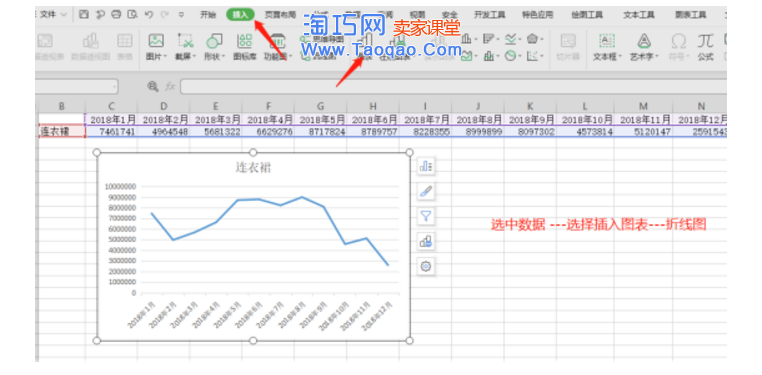The width and height of the screenshot is (762, 375).
Task: Insert a horizontal bar chart from the ribbon
Action: pyautogui.click(x=488, y=38)
